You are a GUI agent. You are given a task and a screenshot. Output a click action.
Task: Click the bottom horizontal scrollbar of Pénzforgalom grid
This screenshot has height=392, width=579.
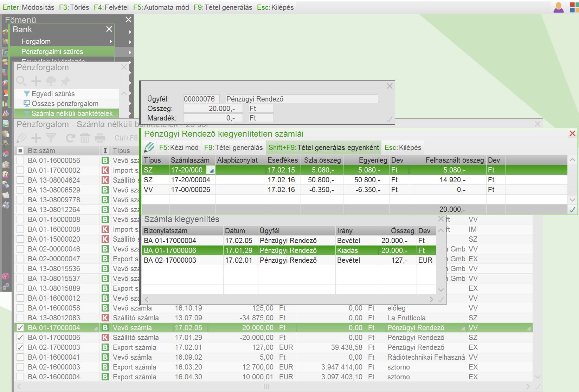tap(266, 387)
